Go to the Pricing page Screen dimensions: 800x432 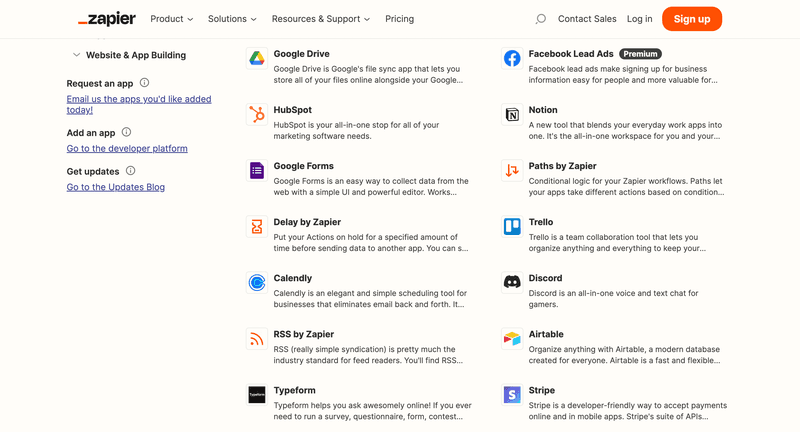(x=399, y=19)
